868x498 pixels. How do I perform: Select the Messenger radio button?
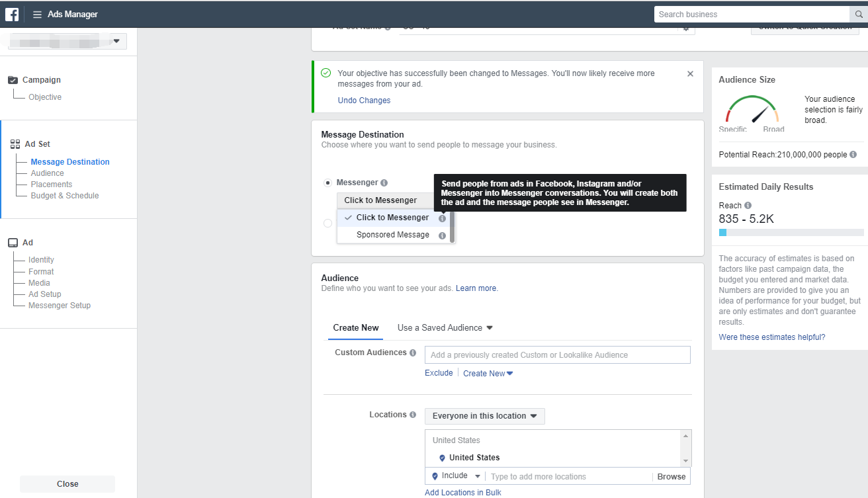click(327, 183)
